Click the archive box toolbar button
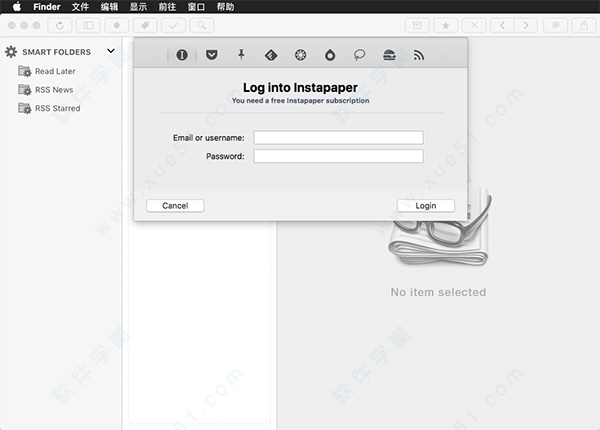The width and height of the screenshot is (600, 430). point(417,25)
